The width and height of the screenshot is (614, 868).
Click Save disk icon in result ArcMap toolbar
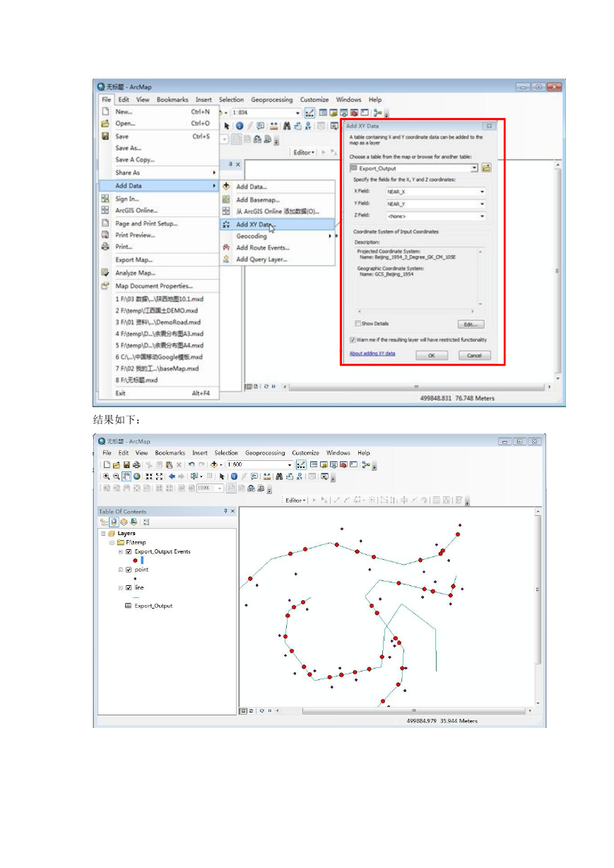tap(126, 464)
